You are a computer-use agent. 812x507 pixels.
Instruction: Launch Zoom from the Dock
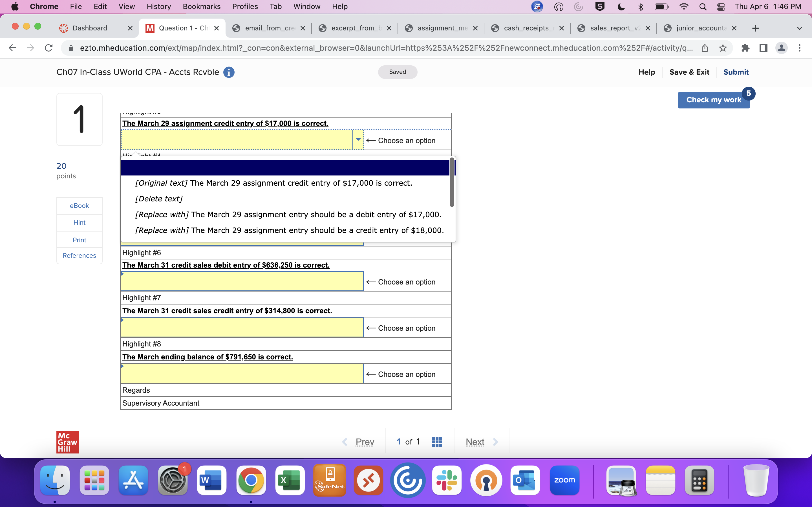tap(565, 480)
